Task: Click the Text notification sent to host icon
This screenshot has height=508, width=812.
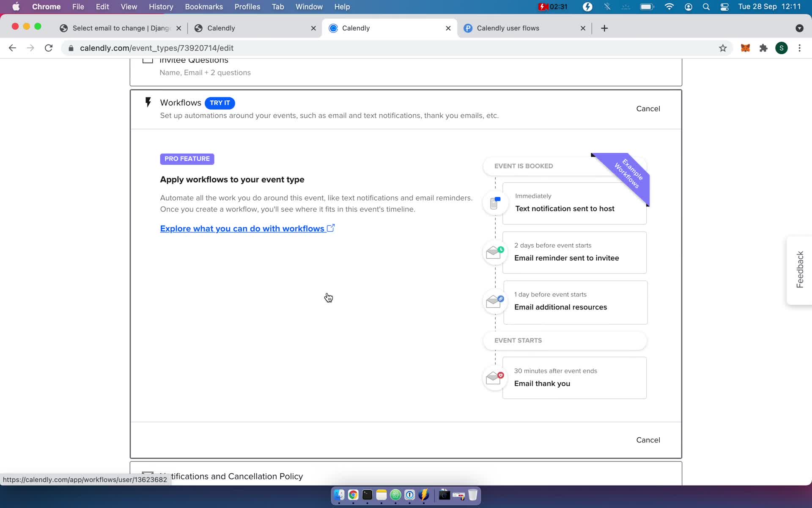Action: click(494, 203)
